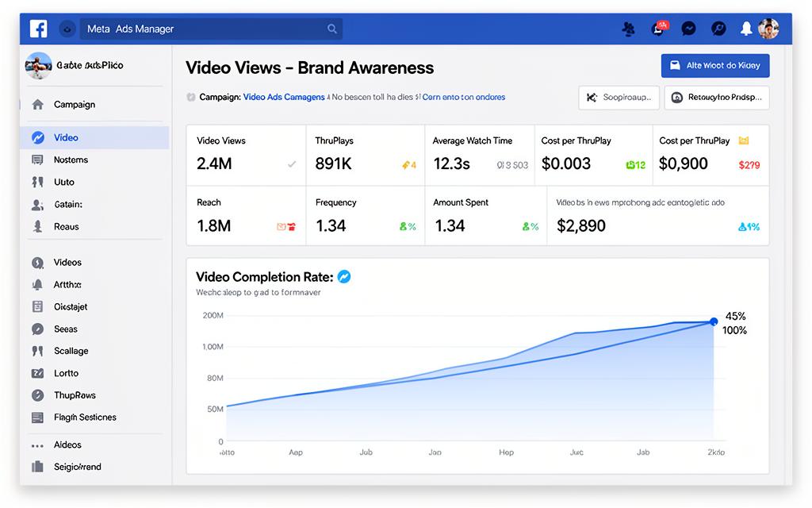Open the Messenger icon in top bar
This screenshot has height=508, width=812.
pyautogui.click(x=688, y=29)
